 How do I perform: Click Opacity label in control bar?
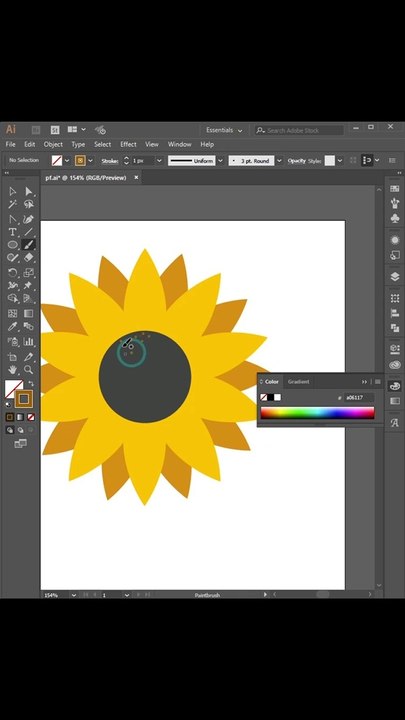point(296,161)
